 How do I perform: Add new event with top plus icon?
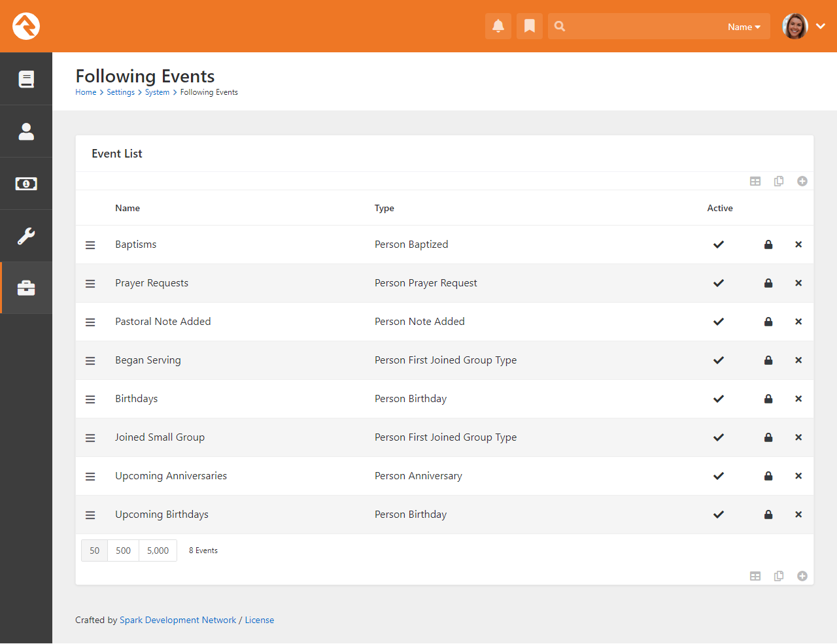click(x=802, y=181)
